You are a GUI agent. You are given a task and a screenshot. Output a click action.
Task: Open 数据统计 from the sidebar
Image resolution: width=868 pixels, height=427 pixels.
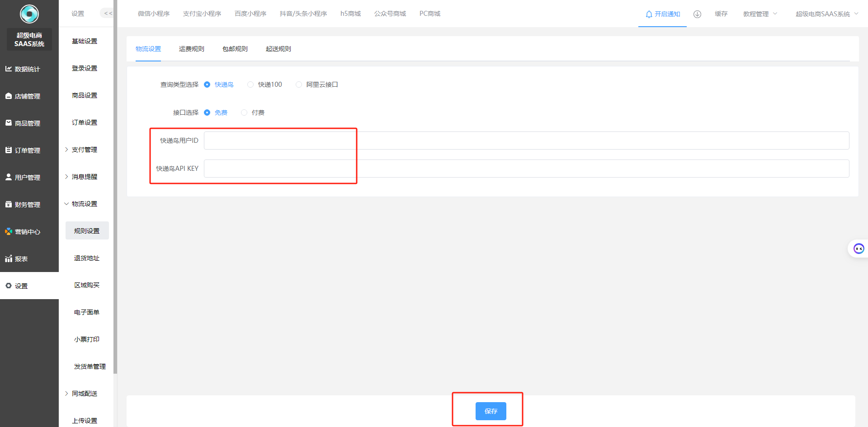(27, 69)
